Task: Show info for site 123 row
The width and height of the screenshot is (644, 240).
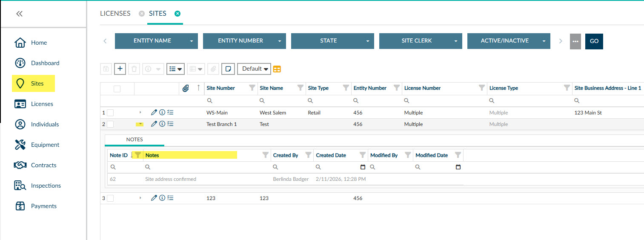Action: click(x=162, y=198)
